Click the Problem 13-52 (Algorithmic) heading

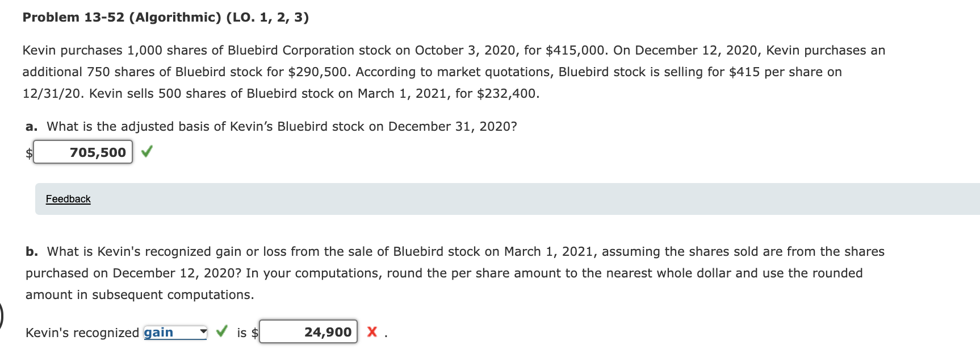[122, 17]
